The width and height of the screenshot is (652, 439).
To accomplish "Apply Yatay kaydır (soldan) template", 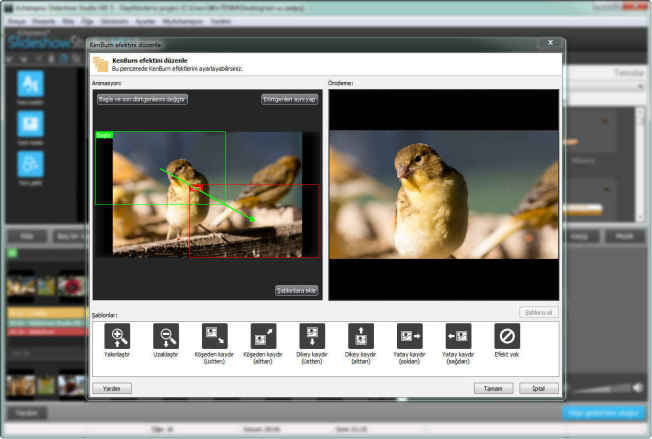I will coord(409,337).
